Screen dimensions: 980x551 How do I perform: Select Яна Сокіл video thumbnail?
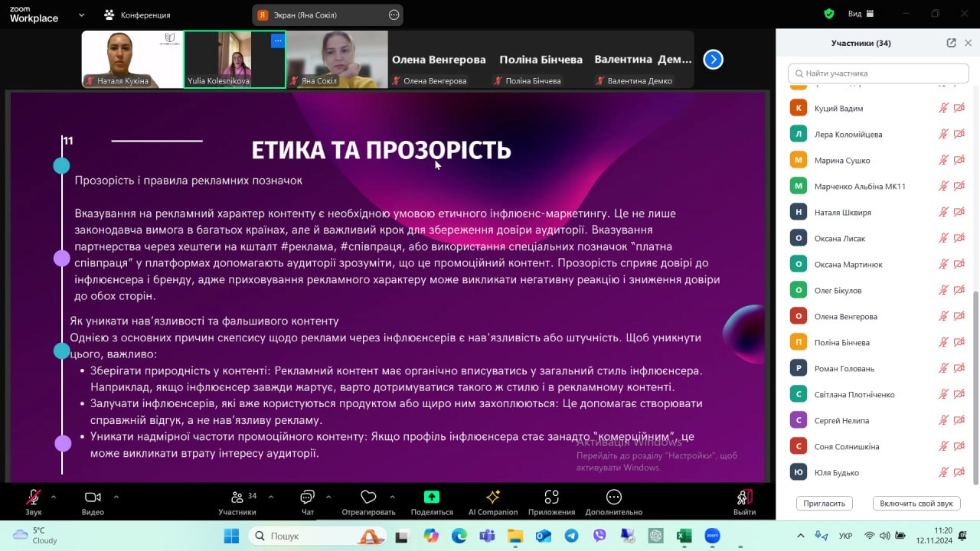(x=337, y=59)
